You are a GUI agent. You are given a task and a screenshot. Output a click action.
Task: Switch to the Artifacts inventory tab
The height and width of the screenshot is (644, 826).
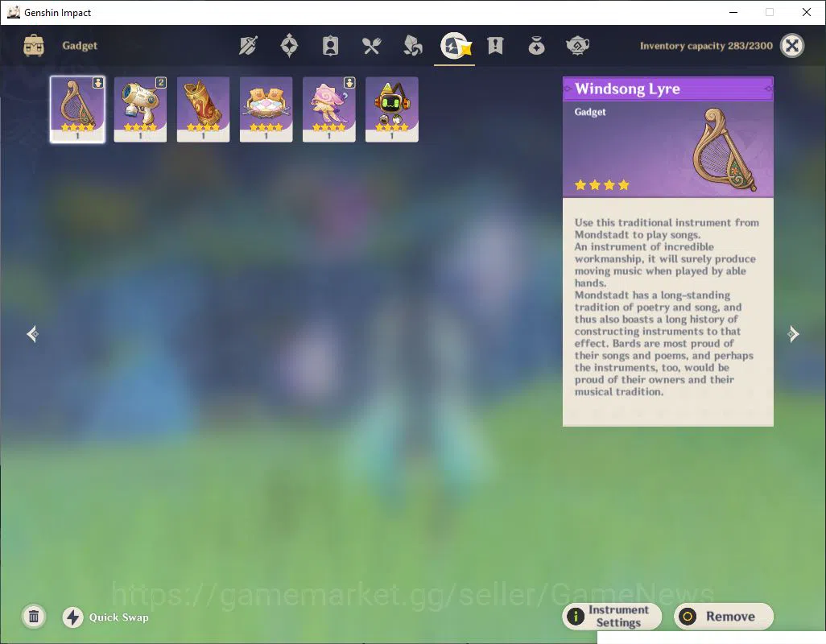point(289,46)
